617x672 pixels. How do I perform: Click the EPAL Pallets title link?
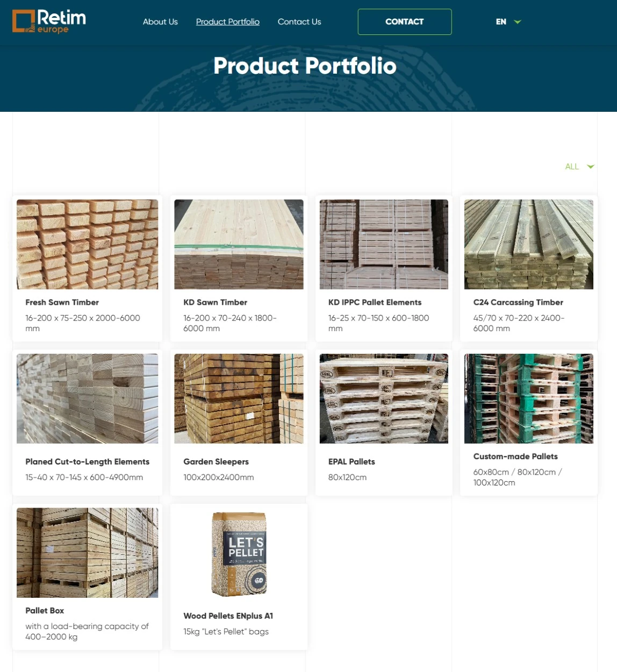point(351,462)
